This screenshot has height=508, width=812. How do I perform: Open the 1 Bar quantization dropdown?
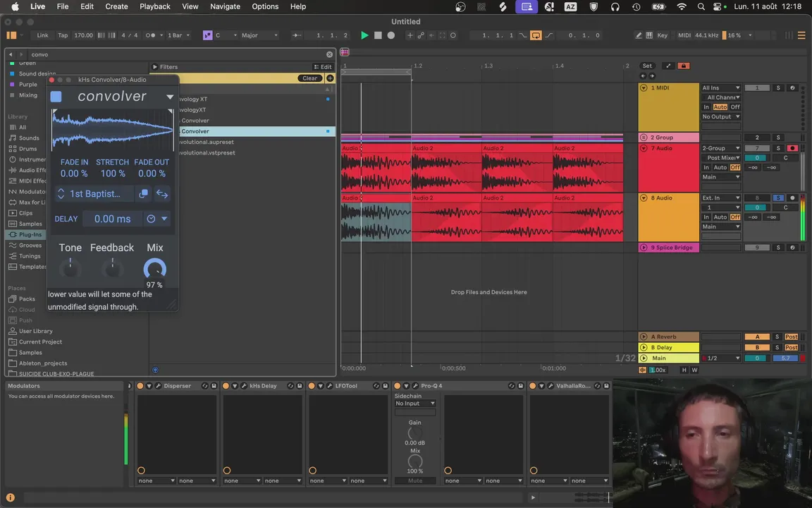coord(178,35)
